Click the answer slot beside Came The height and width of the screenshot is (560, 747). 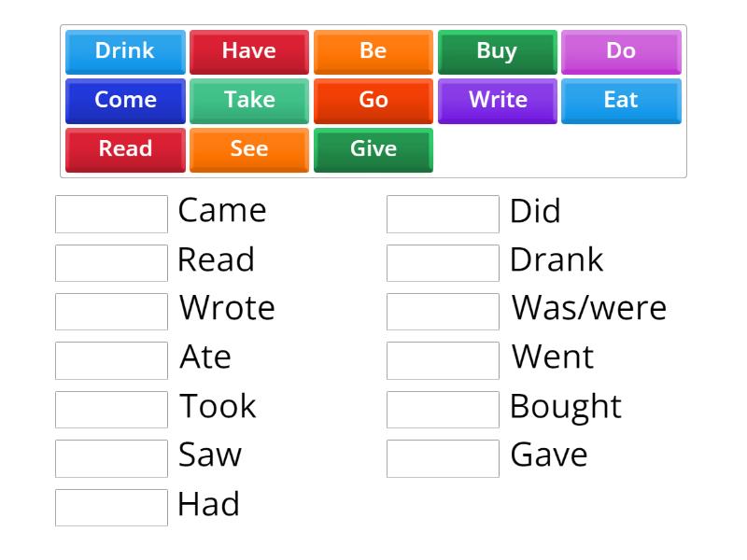click(x=110, y=213)
